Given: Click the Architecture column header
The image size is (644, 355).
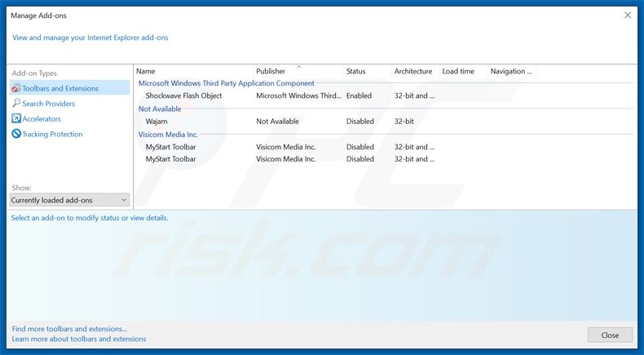Looking at the screenshot, I should [414, 72].
